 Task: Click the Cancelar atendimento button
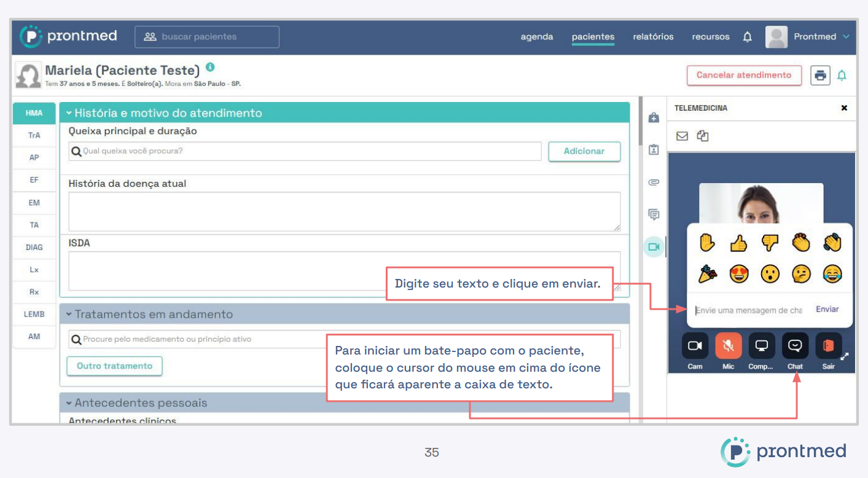point(743,75)
